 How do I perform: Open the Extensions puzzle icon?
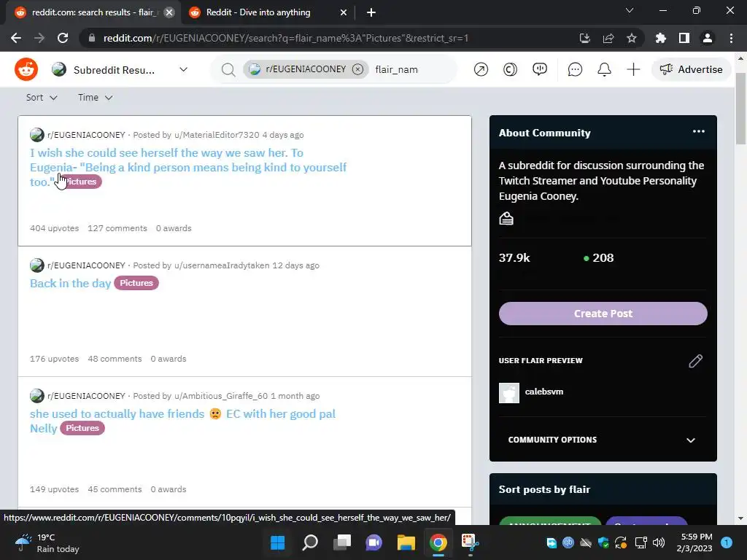coord(661,38)
